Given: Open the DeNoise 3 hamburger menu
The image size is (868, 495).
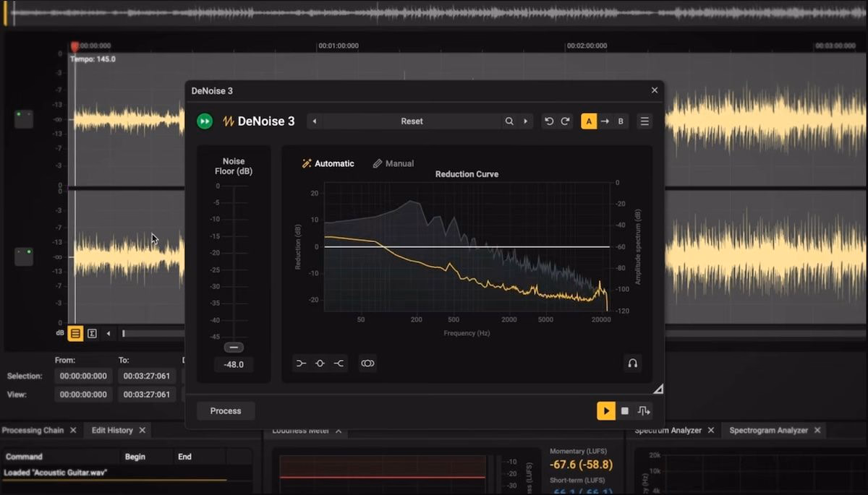Looking at the screenshot, I should [x=644, y=121].
